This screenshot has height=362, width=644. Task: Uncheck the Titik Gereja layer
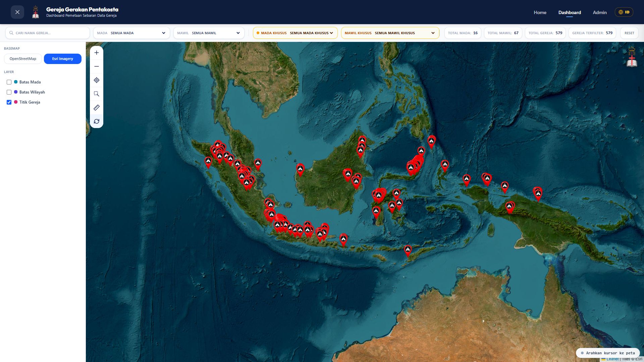(x=9, y=102)
